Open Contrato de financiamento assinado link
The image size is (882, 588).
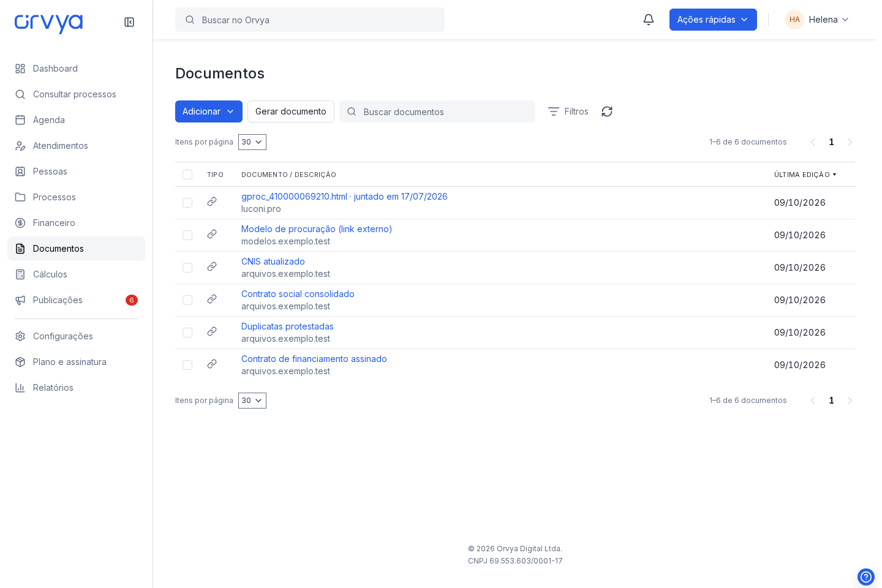(314, 359)
